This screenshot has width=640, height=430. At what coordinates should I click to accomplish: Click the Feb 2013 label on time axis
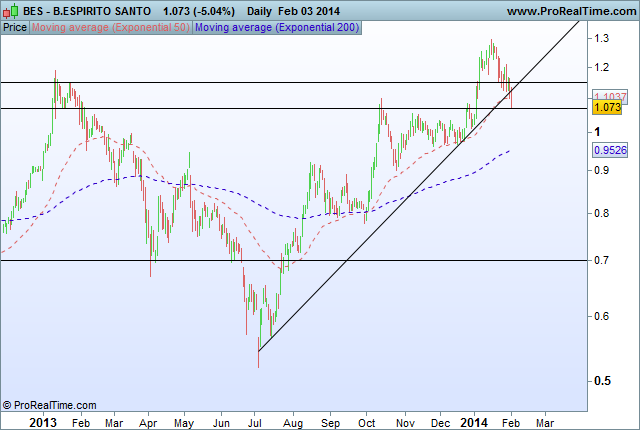[x=80, y=423]
